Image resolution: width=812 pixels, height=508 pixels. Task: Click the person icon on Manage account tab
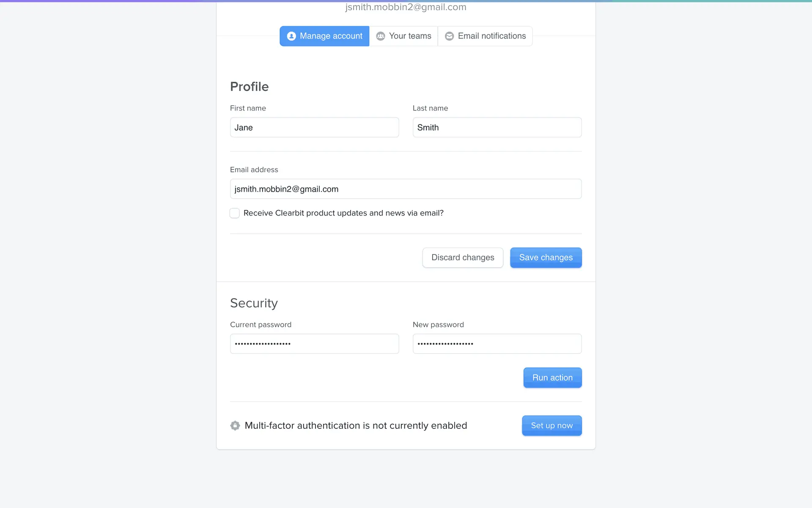291,36
